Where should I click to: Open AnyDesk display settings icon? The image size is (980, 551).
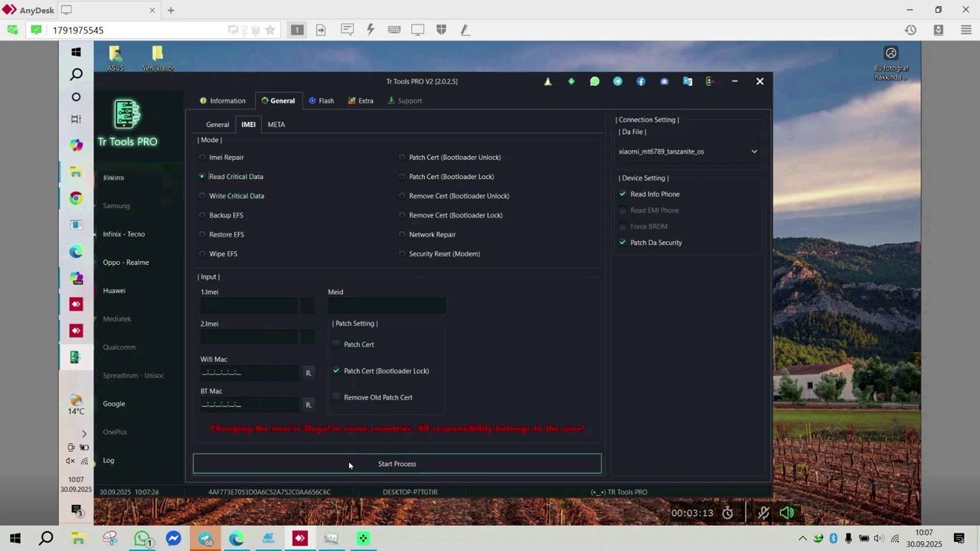[418, 30]
